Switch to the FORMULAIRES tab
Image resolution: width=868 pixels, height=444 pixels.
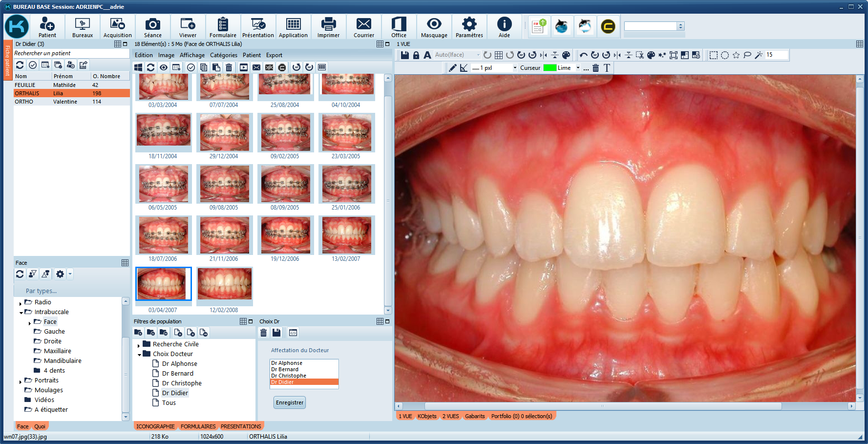pos(198,426)
